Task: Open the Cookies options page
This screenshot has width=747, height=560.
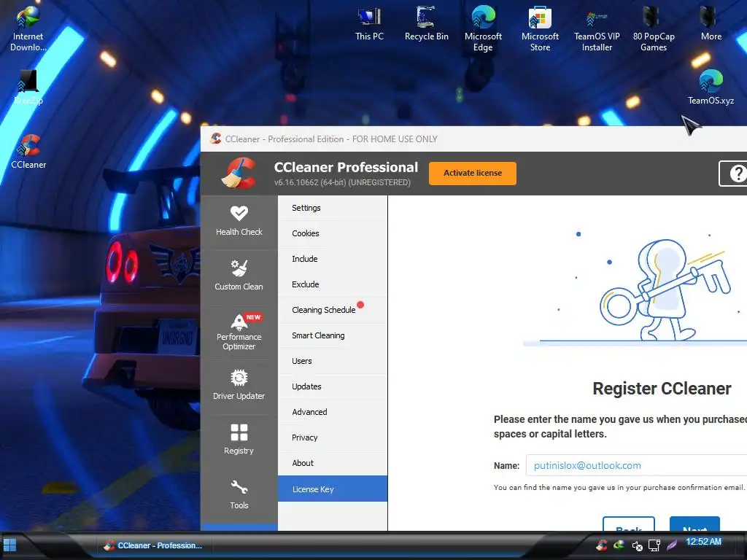Action: (333, 233)
